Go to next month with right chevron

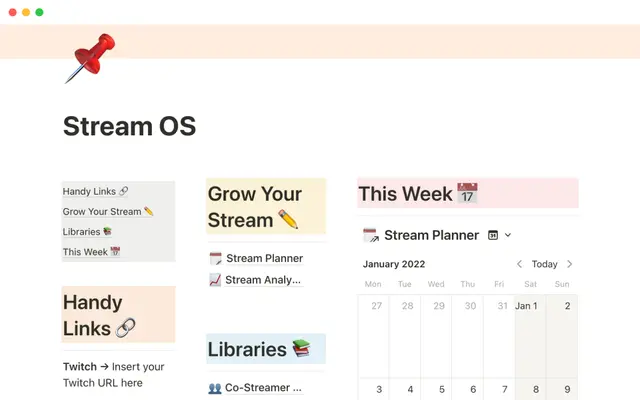569,264
